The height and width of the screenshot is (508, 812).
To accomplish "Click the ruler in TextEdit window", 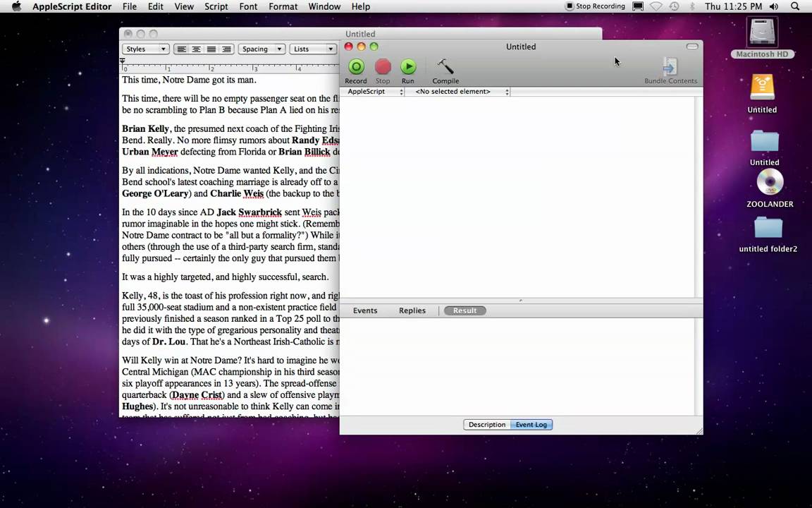I will coord(229,66).
